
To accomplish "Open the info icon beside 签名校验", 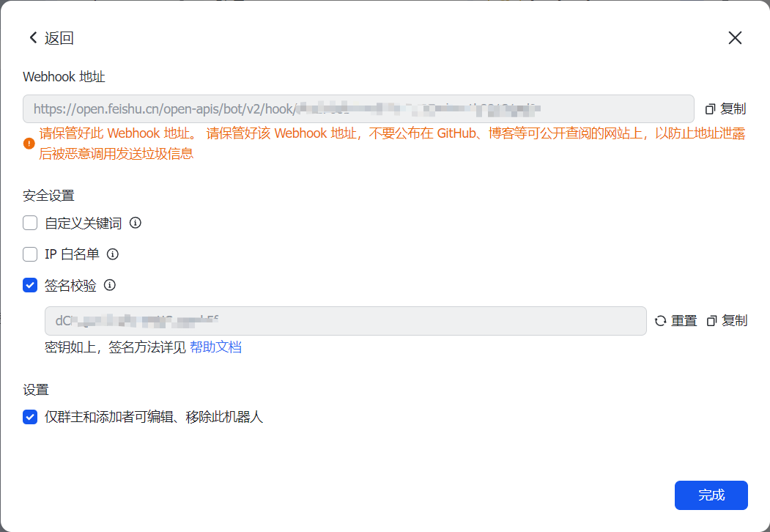I will click(x=109, y=285).
